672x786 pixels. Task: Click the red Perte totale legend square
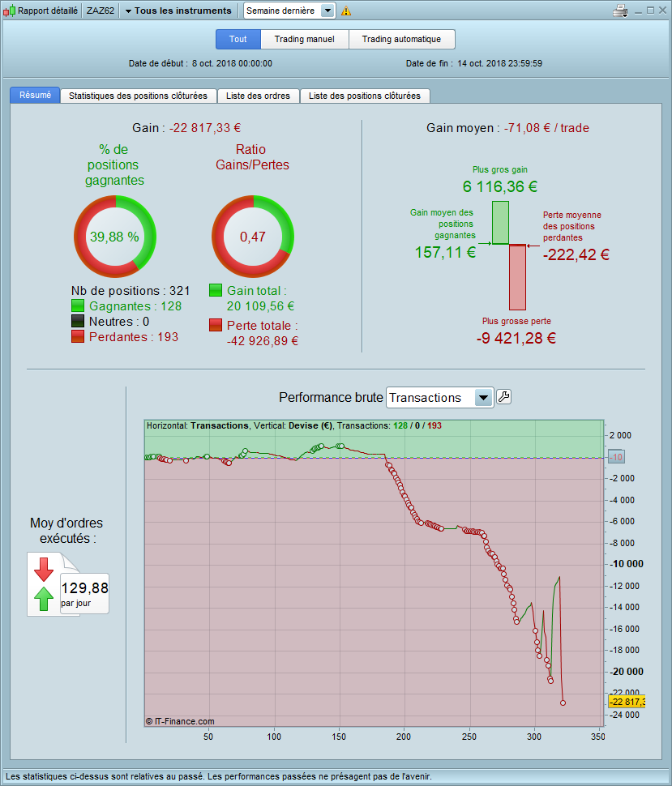pos(215,325)
